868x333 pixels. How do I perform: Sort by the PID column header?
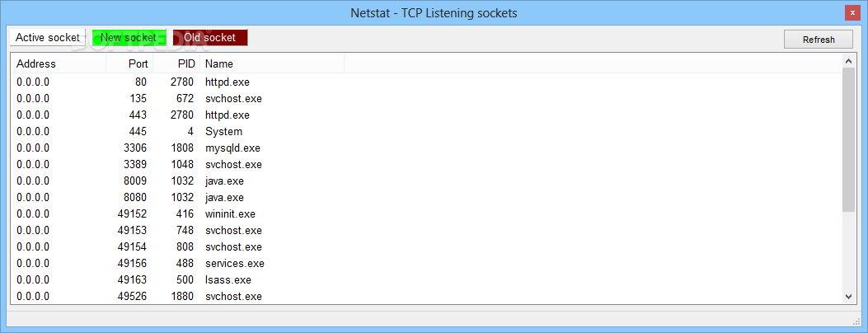tap(176, 63)
